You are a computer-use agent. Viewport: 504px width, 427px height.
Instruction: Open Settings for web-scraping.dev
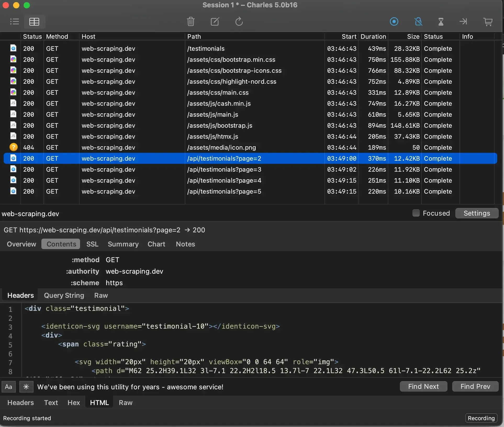pos(477,213)
